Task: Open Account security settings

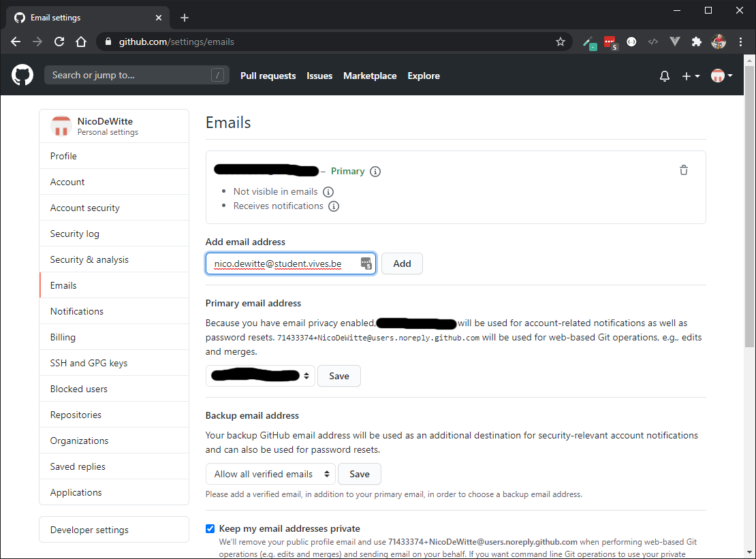Action: [114, 208]
